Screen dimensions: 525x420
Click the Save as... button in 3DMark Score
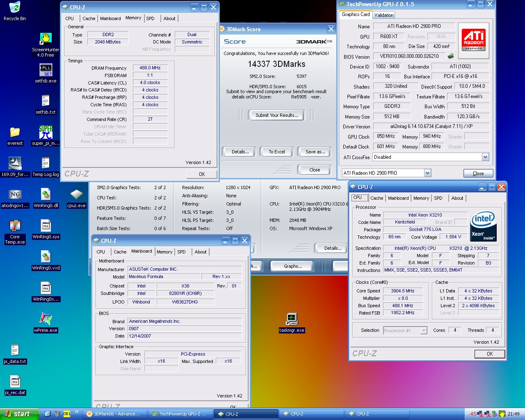click(315, 152)
